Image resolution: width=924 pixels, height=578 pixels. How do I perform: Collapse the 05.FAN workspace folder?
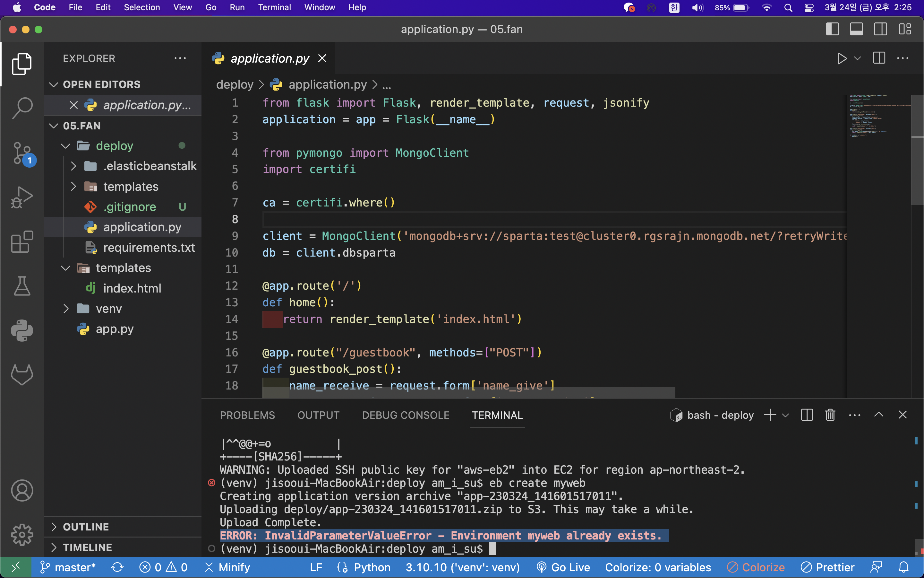[x=54, y=126]
